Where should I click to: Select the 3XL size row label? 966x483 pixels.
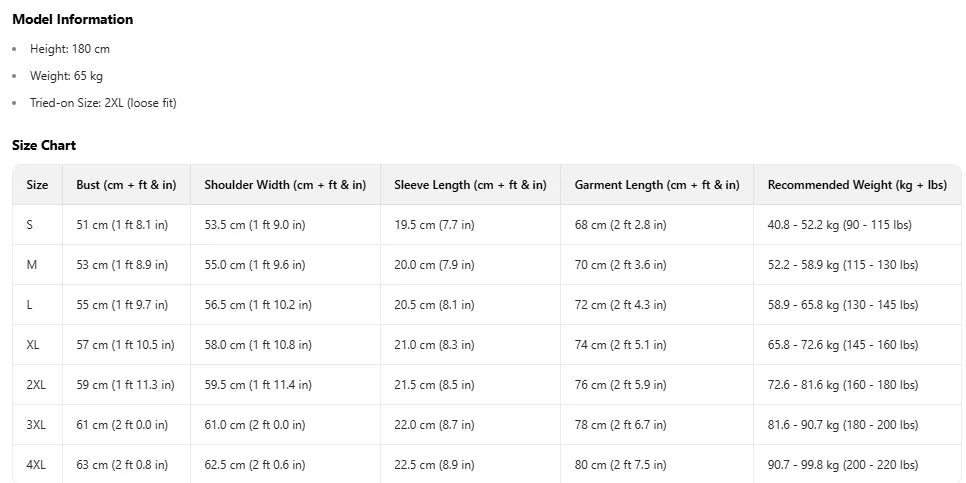coord(36,425)
